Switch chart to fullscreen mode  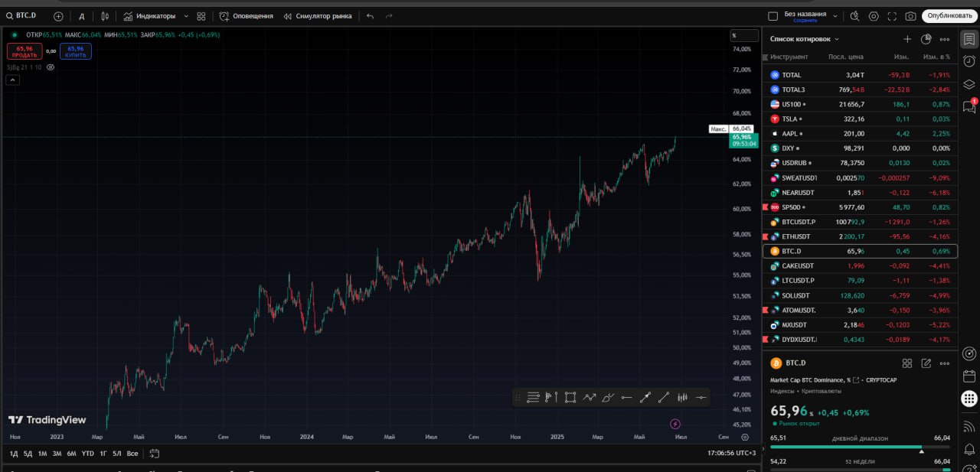click(x=893, y=15)
